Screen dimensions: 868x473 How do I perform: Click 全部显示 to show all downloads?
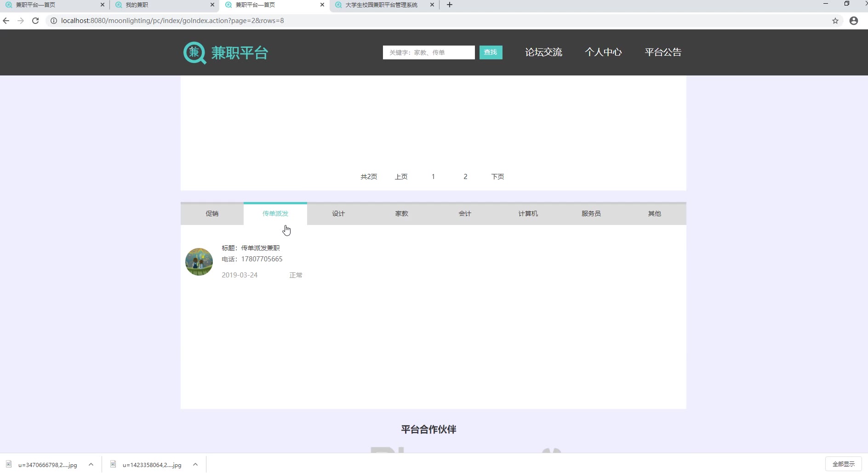tap(844, 464)
